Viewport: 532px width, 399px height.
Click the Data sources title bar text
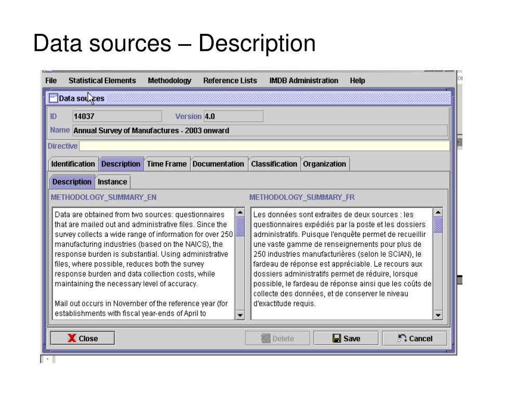click(x=82, y=98)
